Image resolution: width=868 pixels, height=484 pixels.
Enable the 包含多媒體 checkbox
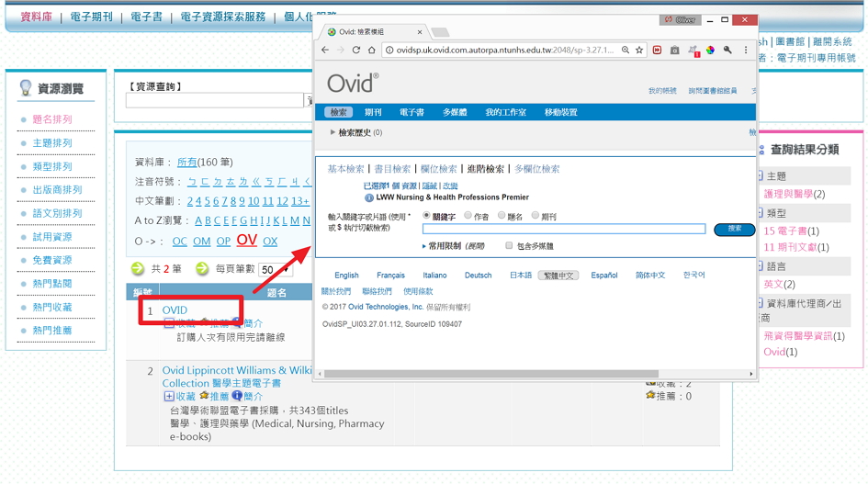point(509,245)
